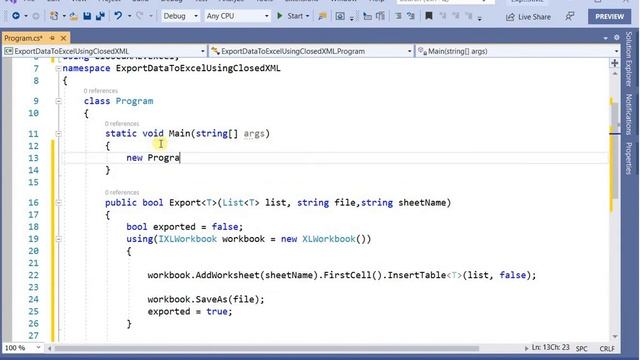Click 0 references above the Main method

point(122,123)
